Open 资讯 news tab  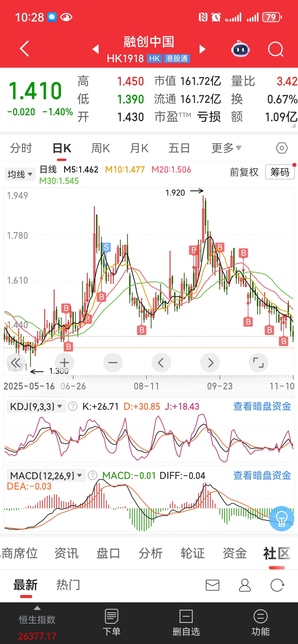click(x=67, y=553)
